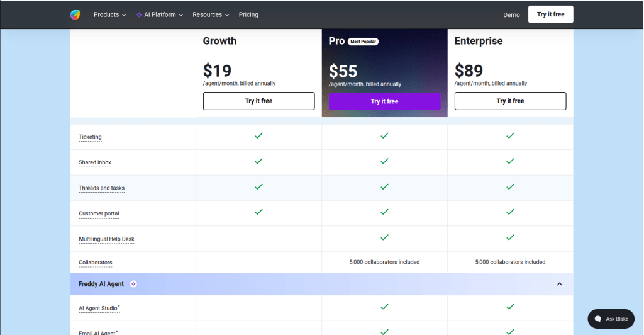Click the Growth plan heading
Image resolution: width=644 pixels, height=335 pixels.
pyautogui.click(x=219, y=41)
